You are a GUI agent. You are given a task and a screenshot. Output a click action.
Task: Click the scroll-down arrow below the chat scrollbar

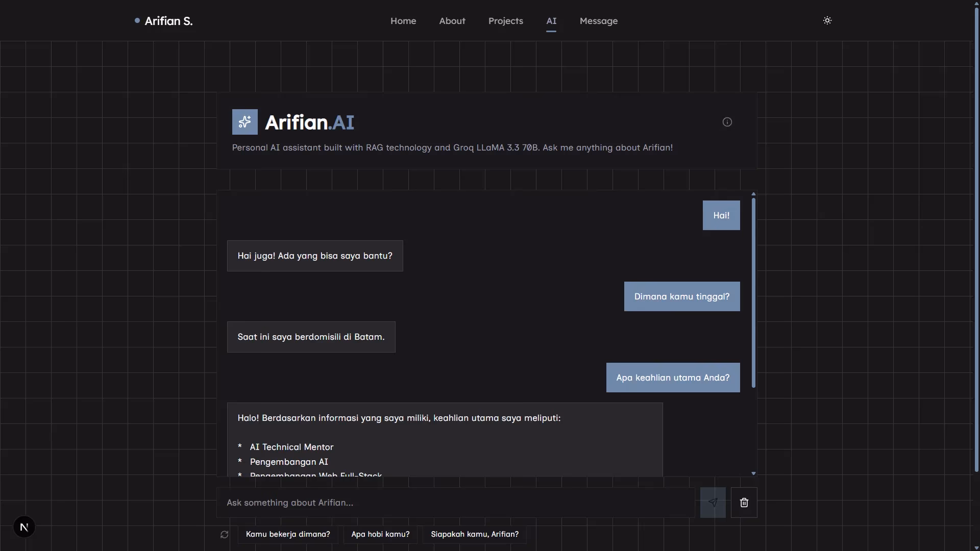(x=753, y=473)
